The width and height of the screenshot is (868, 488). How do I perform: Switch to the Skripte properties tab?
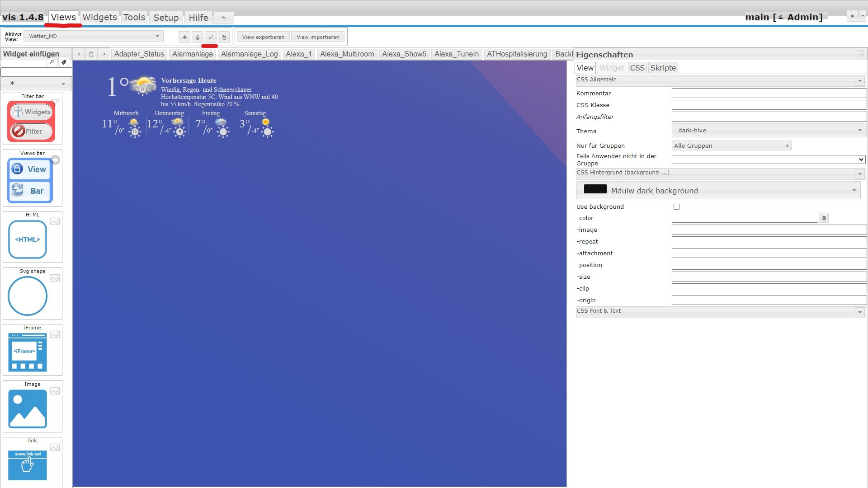pos(663,68)
